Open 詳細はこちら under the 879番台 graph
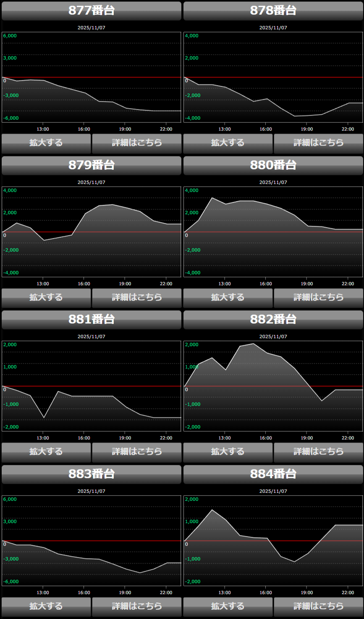The image size is (364, 619). coord(137,298)
